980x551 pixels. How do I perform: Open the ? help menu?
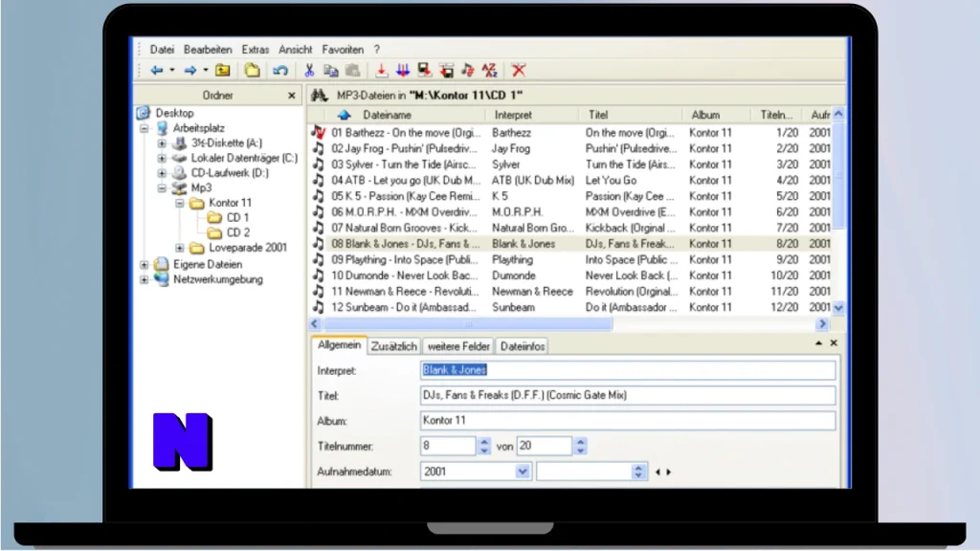coord(377,50)
